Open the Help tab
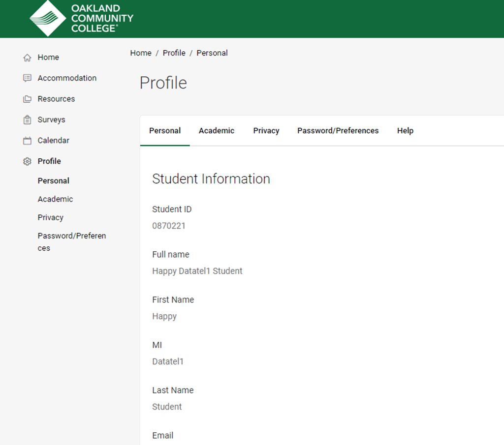Screen dimensions: 504x445 tap(405, 131)
